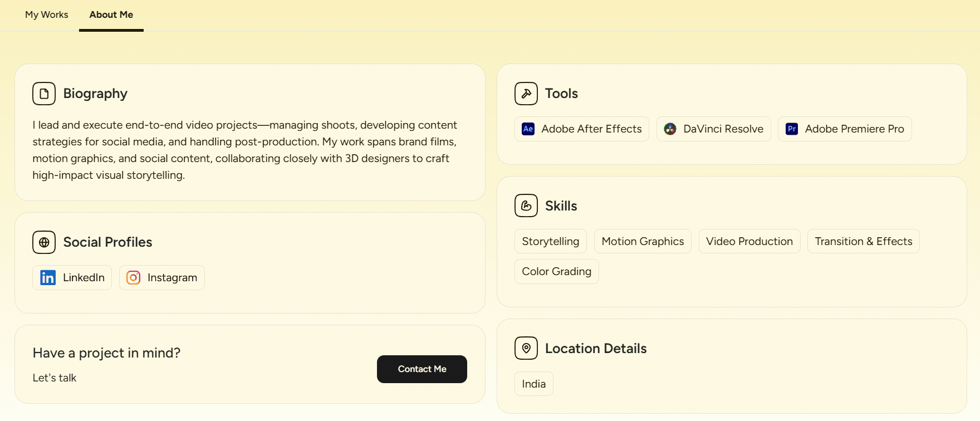Click the Social Profiles heading
Viewport: 980px width, 421px height.
107,242
